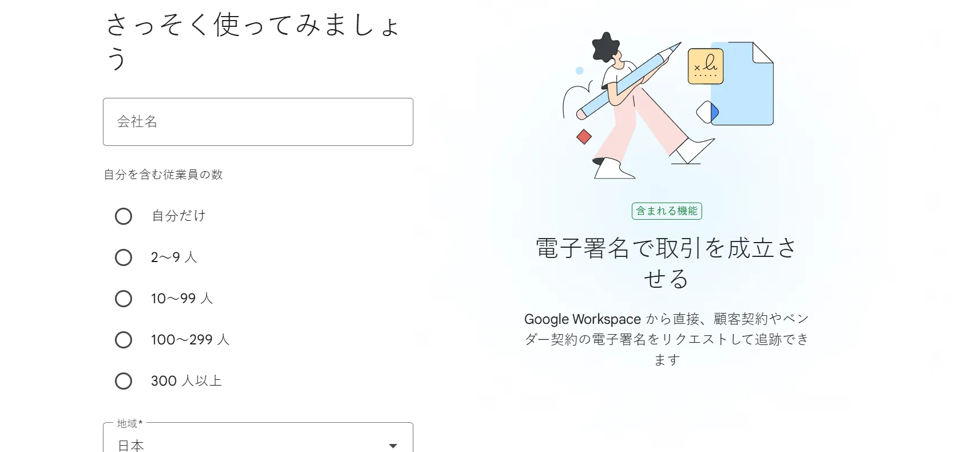980x452 pixels.
Task: Select the 自分だけ radio button
Action: (124, 216)
